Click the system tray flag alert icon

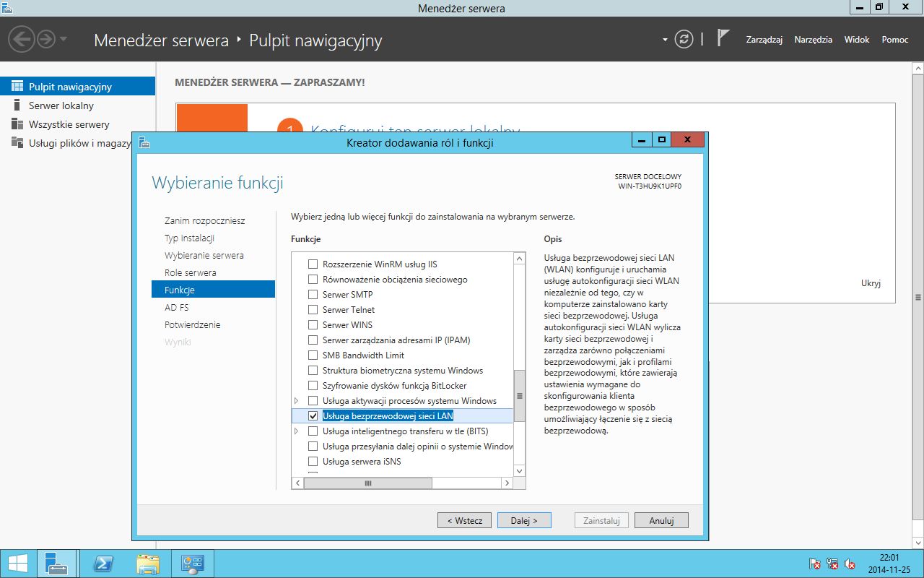814,564
